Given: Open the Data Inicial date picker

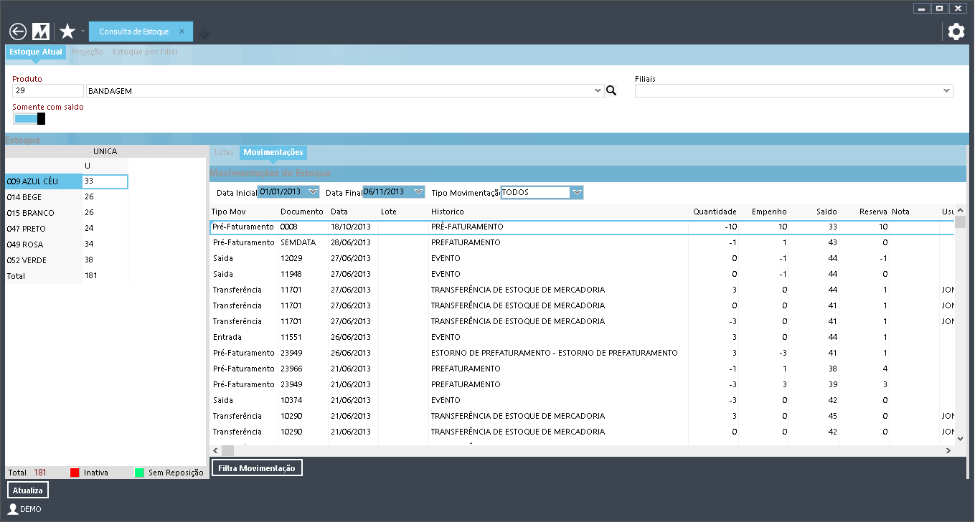Looking at the screenshot, I should pyautogui.click(x=312, y=192).
